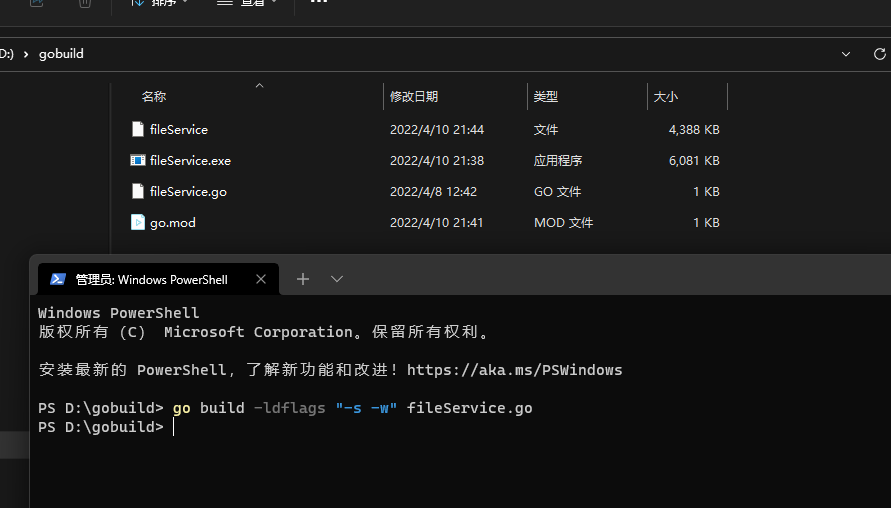This screenshot has width=891, height=508.
Task: Select the file name fileService.exe
Action: pos(190,161)
